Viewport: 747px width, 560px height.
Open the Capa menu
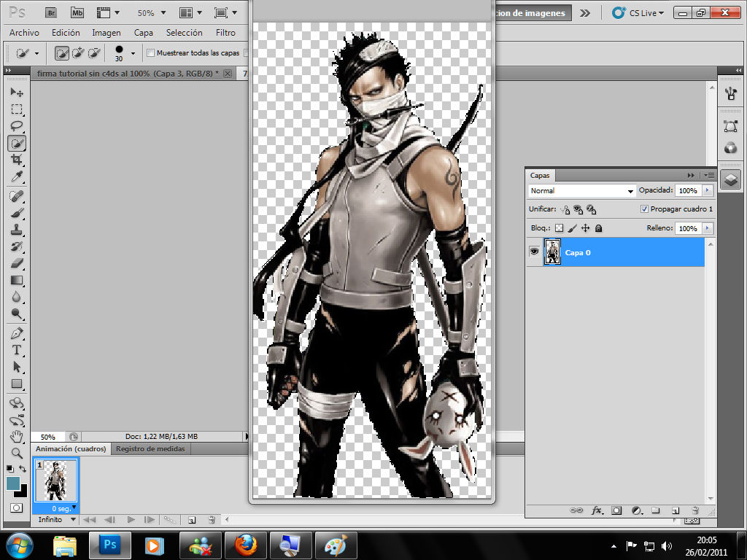click(x=144, y=32)
